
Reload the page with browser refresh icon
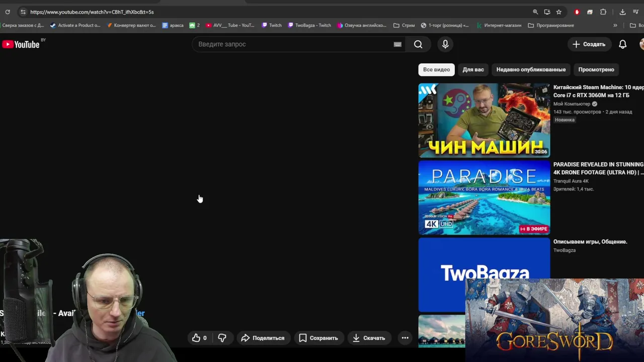pyautogui.click(x=8, y=12)
